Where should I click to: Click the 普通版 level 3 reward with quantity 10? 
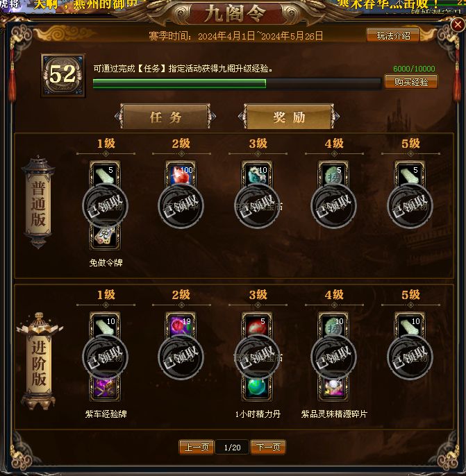point(257,174)
